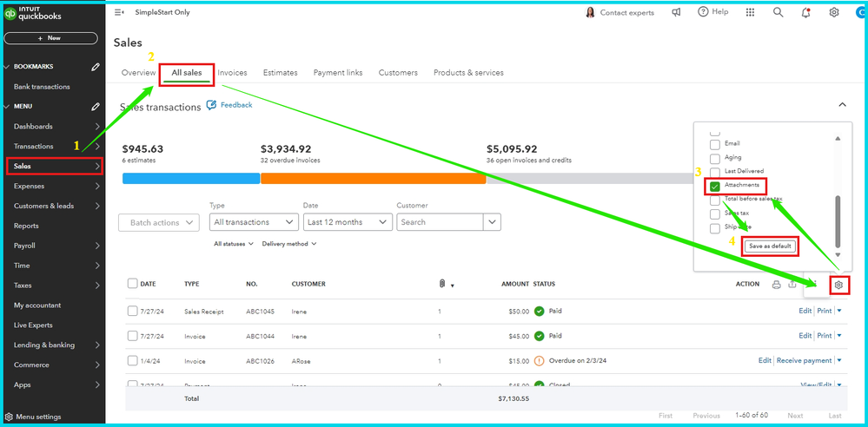Tick the Ship date column checkbox
The height and width of the screenshot is (427, 868).
click(715, 228)
